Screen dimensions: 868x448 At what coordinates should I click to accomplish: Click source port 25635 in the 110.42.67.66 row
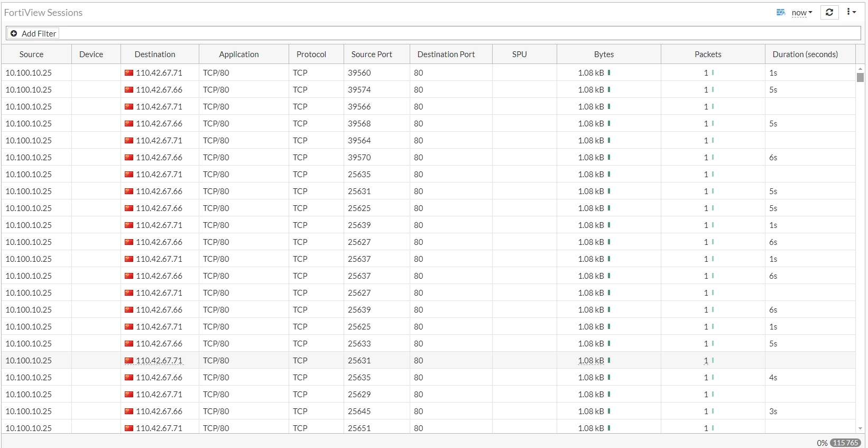[x=359, y=378]
